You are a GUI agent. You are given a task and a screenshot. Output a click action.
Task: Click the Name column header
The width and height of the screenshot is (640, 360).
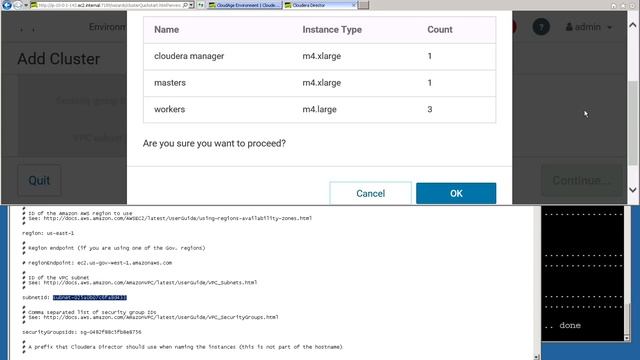click(167, 29)
